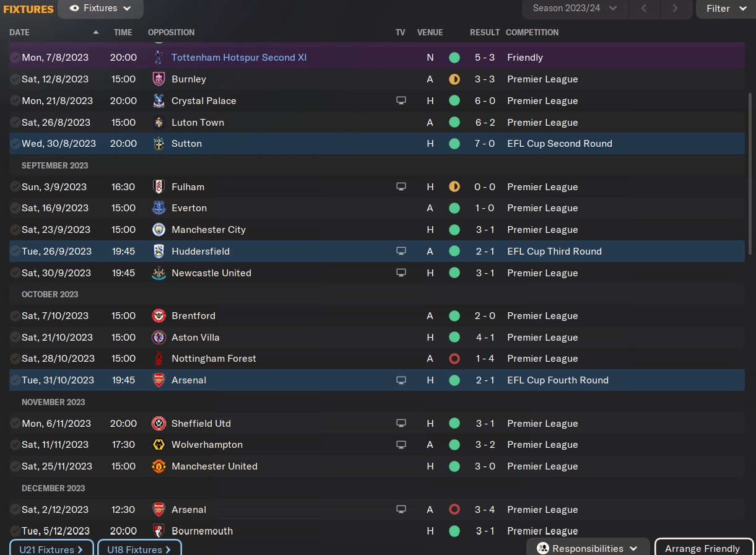Toggle the check circle beside Burnley fixture
The height and width of the screenshot is (555, 756).
(x=15, y=79)
